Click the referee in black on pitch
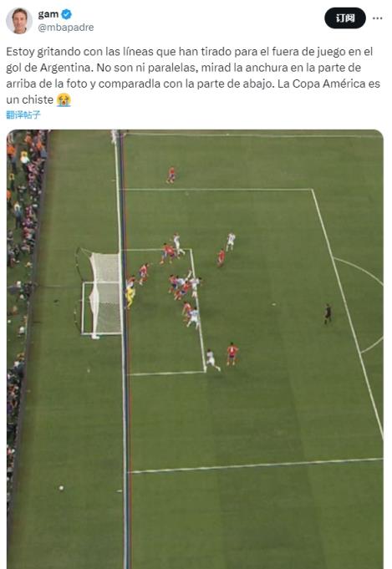392x569 pixels. click(328, 313)
